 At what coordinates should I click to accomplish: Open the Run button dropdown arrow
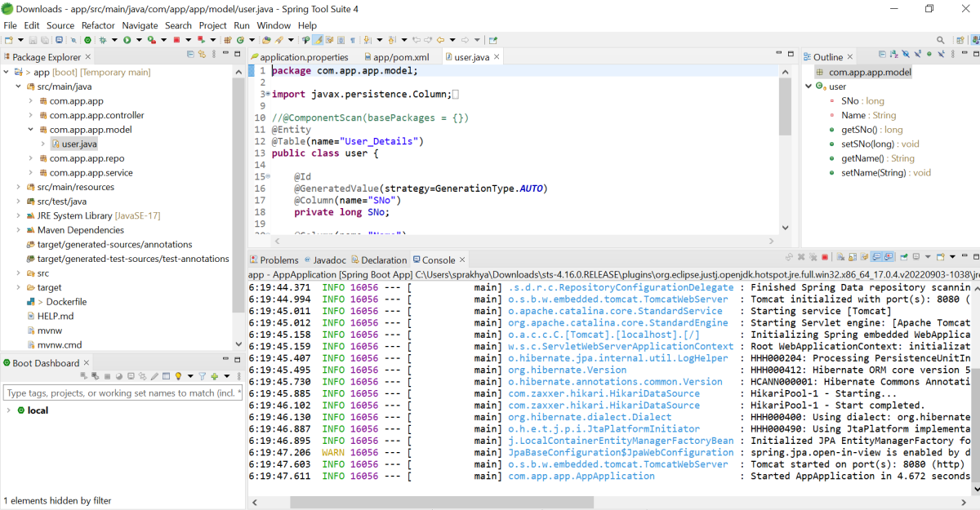pos(138,39)
